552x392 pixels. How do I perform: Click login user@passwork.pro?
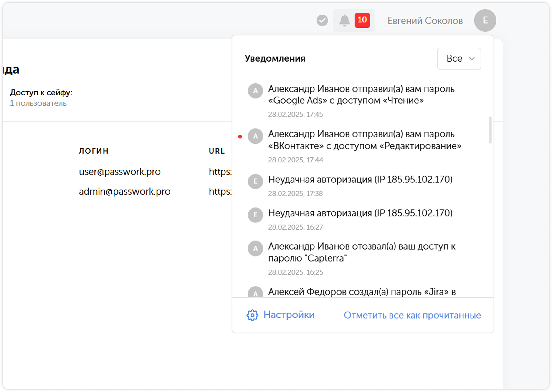coord(120,172)
